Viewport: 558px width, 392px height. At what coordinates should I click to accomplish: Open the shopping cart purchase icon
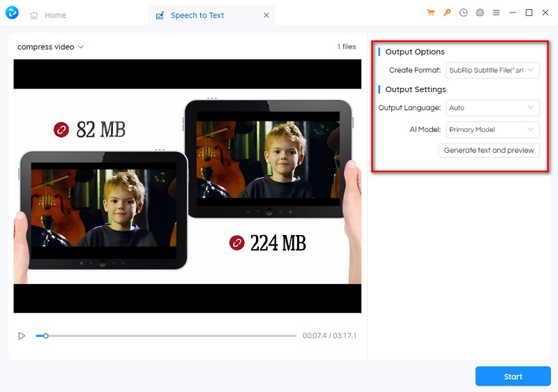pos(430,13)
